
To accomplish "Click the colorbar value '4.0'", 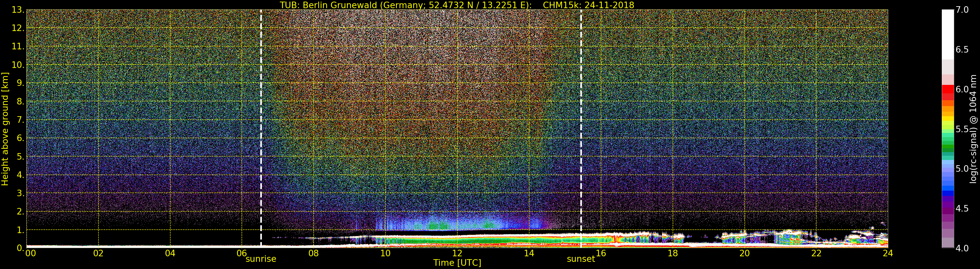I will click(962, 248).
